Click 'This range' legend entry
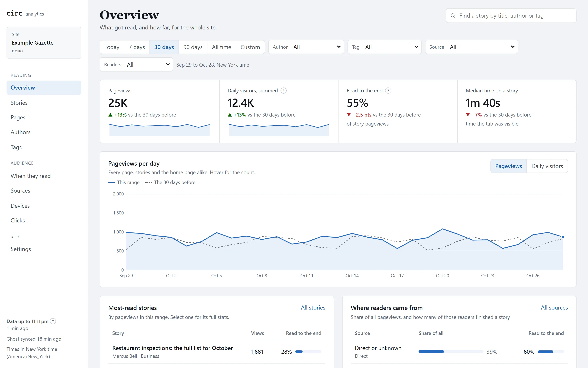This screenshot has height=368, width=588. click(x=124, y=182)
